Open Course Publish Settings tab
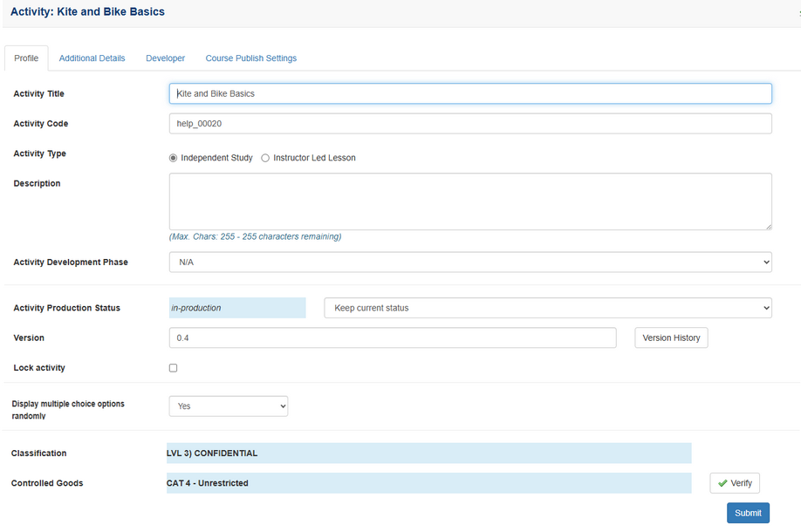 point(250,58)
